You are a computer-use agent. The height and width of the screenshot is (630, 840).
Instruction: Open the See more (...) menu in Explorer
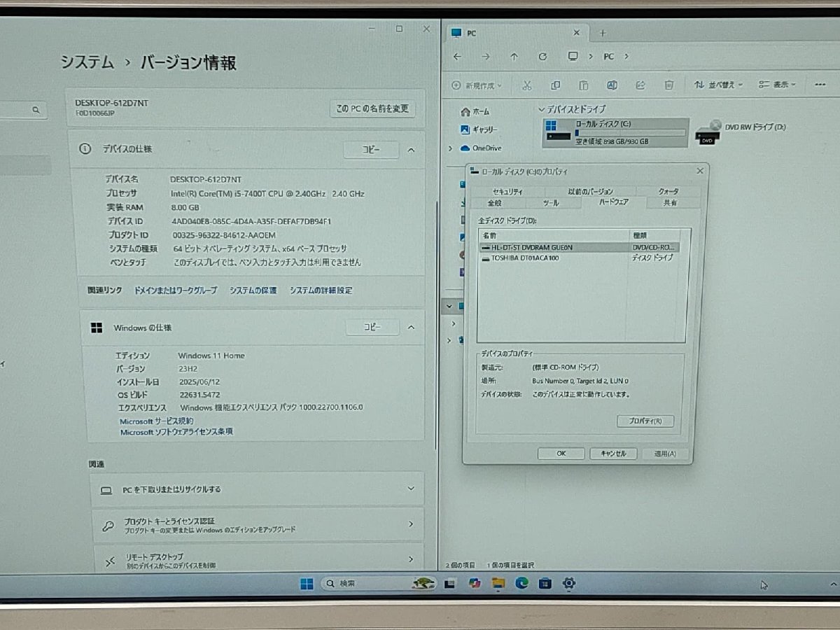pyautogui.click(x=820, y=85)
